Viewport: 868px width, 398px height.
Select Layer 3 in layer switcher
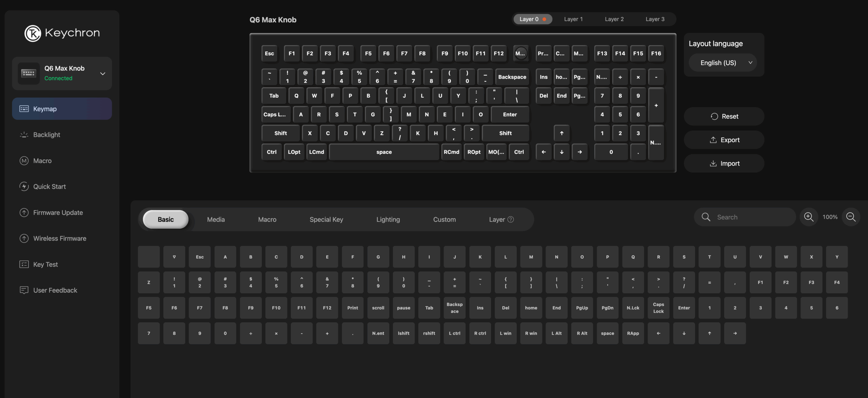pyautogui.click(x=655, y=19)
